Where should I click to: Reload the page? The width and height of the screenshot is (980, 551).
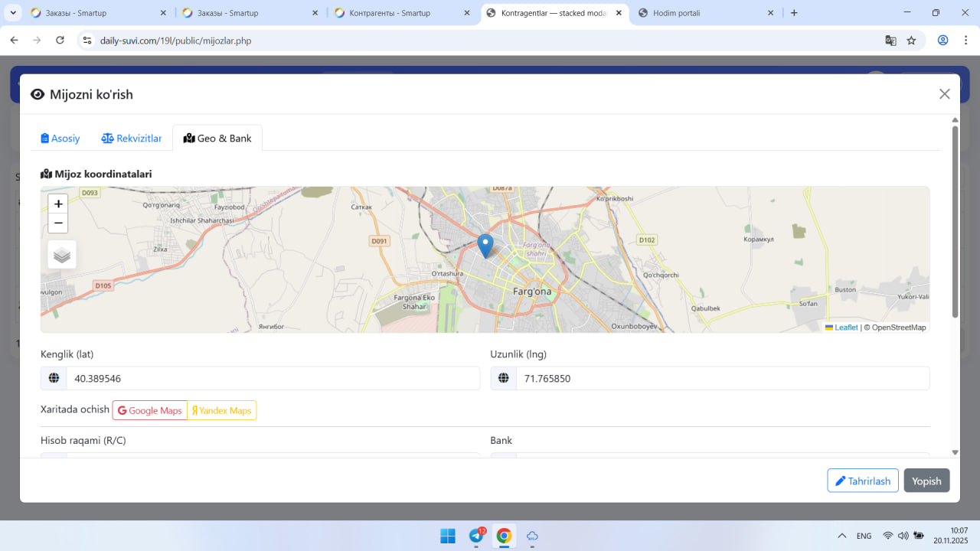(60, 41)
